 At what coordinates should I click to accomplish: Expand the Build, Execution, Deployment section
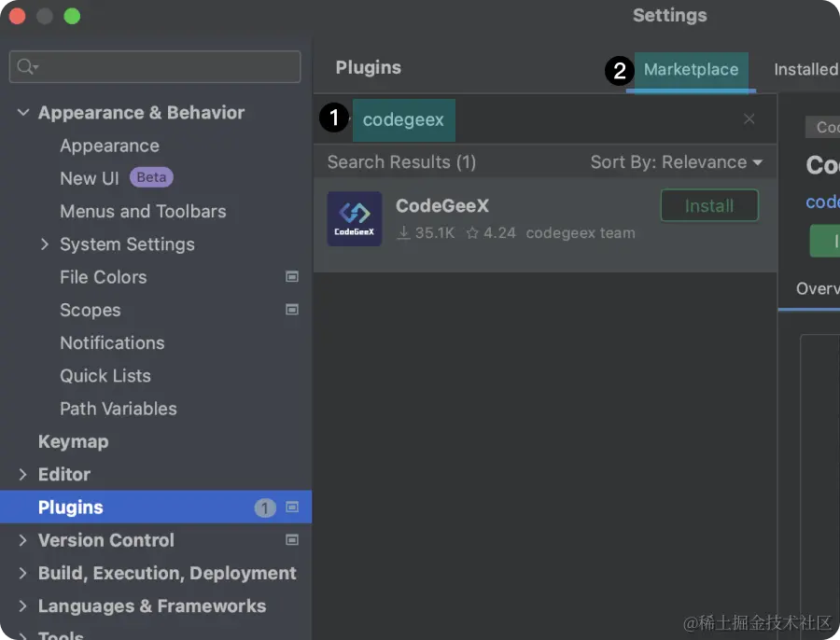click(x=22, y=573)
